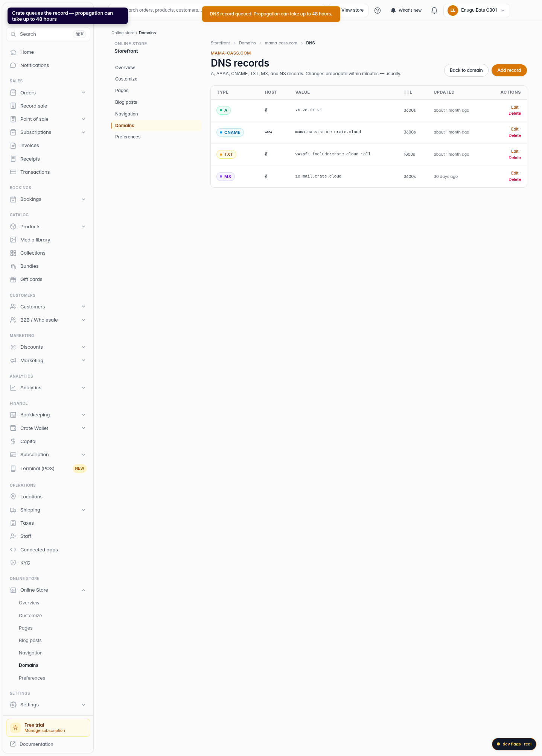Expand the Customers chevron
The height and width of the screenshot is (756, 542).
(x=84, y=307)
